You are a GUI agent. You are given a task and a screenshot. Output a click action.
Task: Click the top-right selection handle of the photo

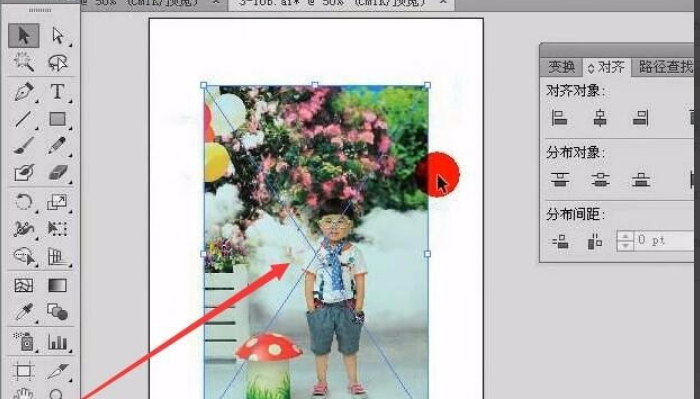coord(427,85)
